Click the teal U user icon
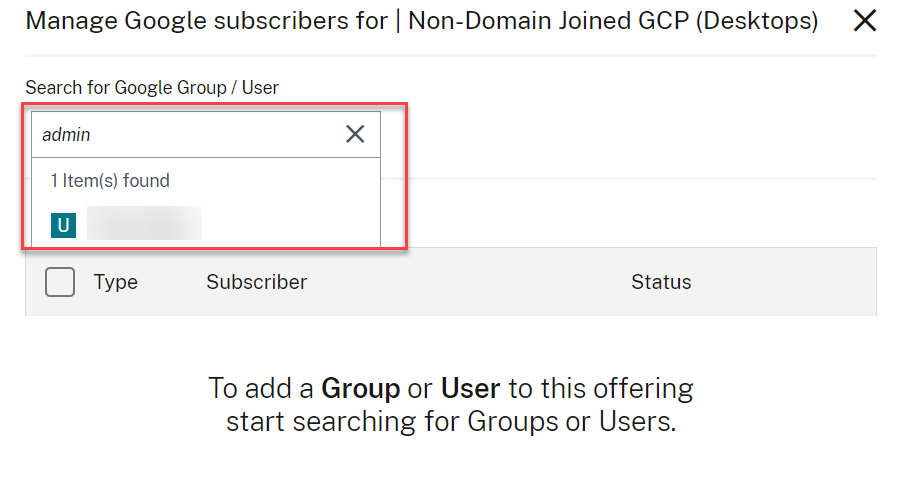 pos(64,225)
